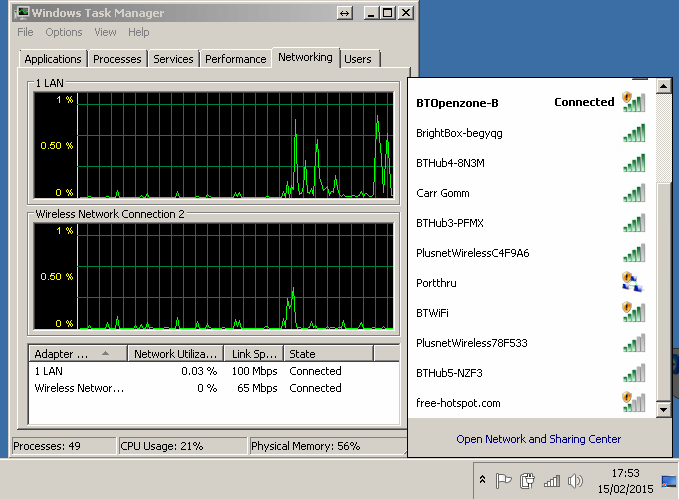Switch to Services tab
The image size is (679, 499).
point(173,59)
